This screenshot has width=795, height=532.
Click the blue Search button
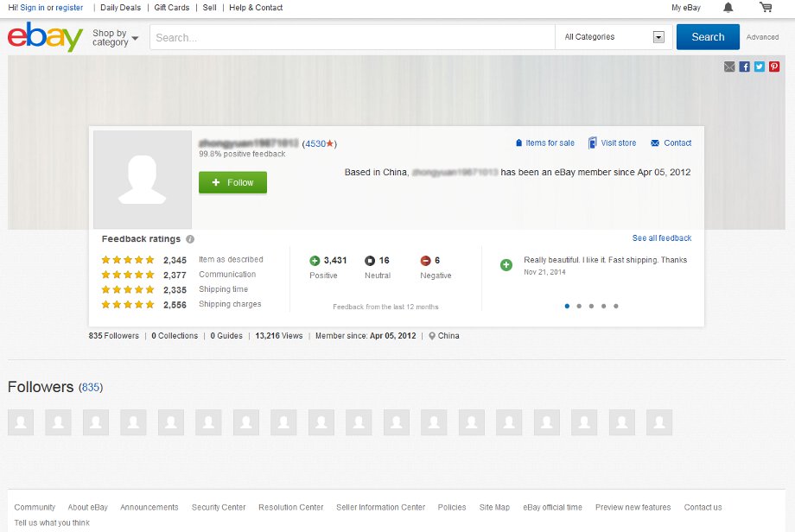(x=708, y=37)
